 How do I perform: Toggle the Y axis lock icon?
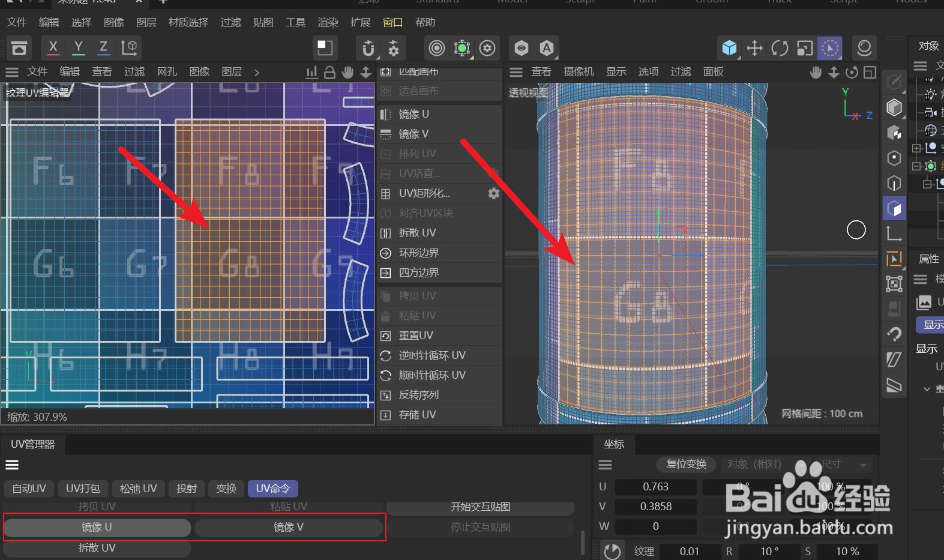coord(78,47)
